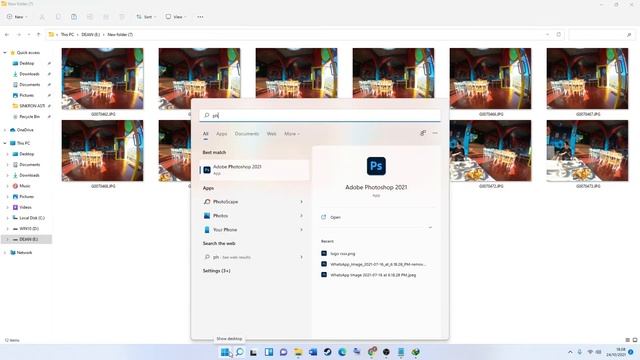The image size is (640, 360).
Task: Open File Explorer on the taskbar
Action: tap(298, 352)
